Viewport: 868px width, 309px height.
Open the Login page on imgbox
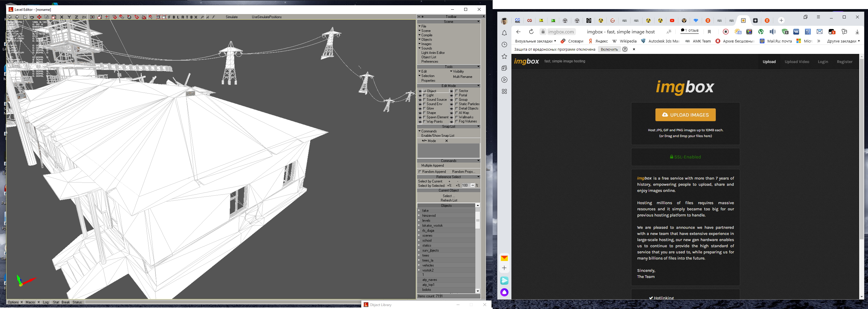click(823, 62)
